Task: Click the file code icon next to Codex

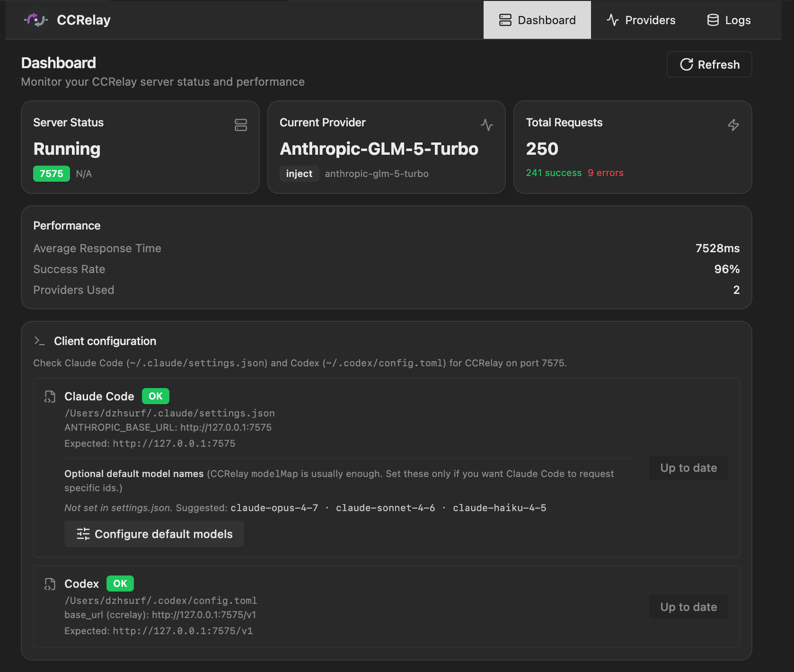Action: click(50, 584)
